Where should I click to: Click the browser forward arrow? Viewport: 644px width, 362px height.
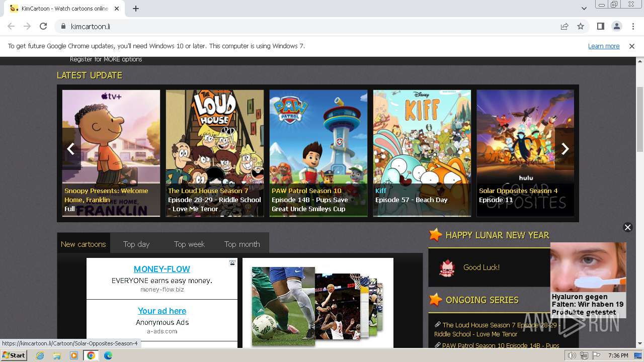pyautogui.click(x=27, y=26)
